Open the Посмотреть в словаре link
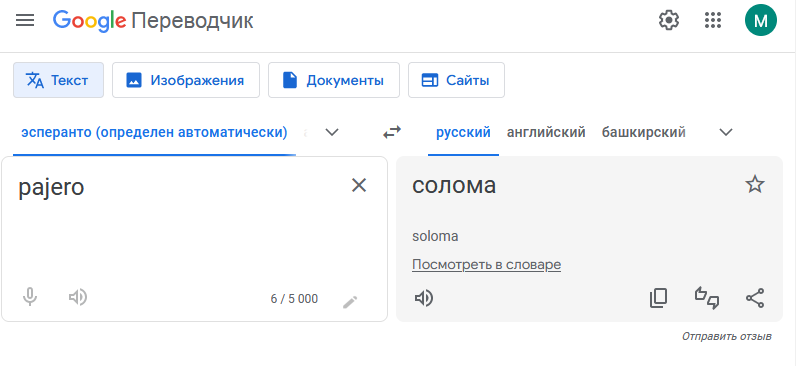 486,264
